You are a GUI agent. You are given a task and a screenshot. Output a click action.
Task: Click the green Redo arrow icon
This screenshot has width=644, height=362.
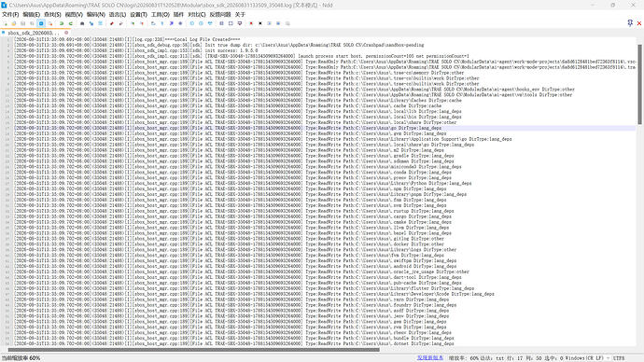(71, 23)
